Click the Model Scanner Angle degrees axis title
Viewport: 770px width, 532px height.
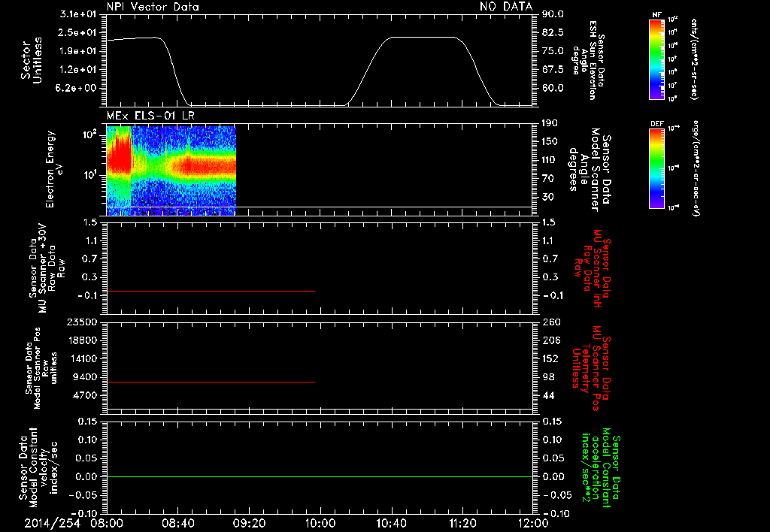tap(589, 169)
